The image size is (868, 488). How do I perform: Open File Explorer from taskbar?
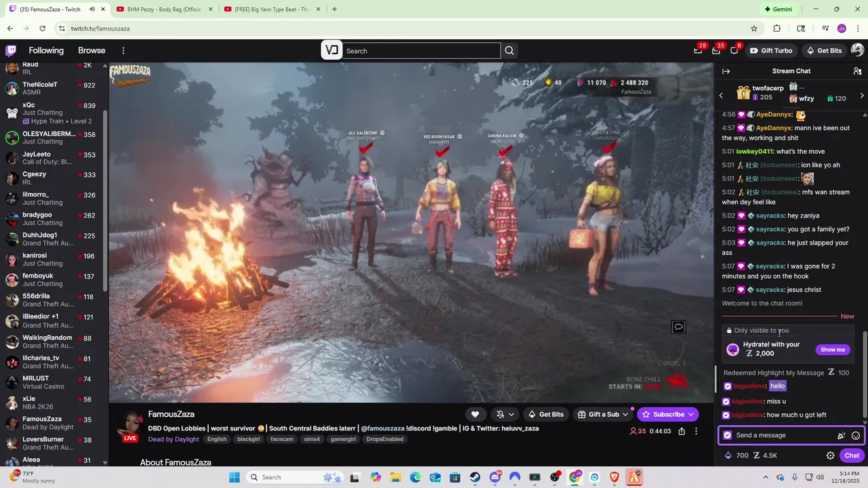point(395,477)
